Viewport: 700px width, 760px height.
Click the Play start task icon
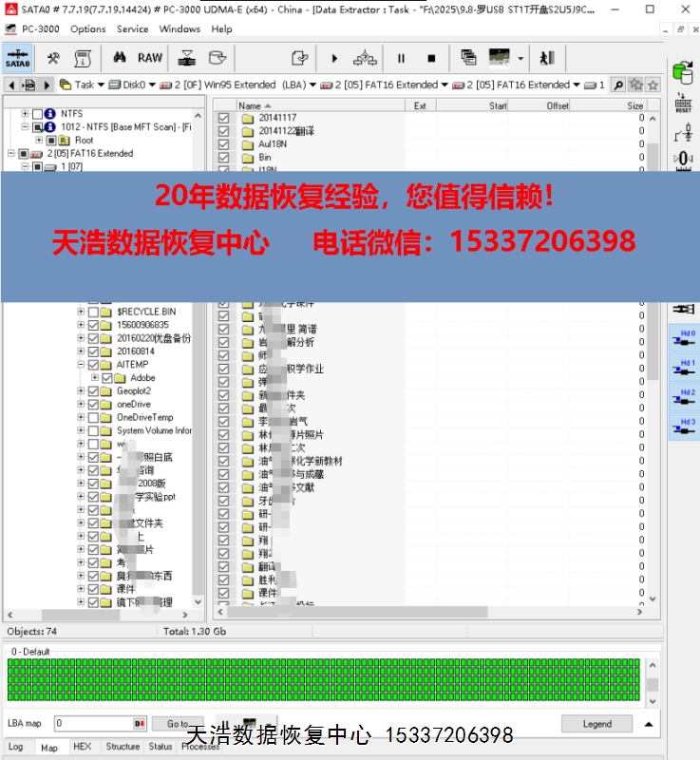pos(334,58)
